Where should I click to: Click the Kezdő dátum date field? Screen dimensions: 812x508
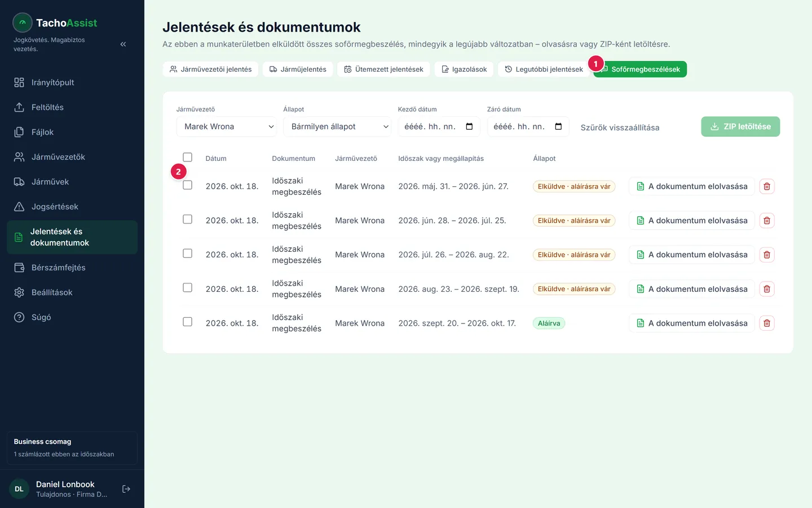tap(439, 126)
